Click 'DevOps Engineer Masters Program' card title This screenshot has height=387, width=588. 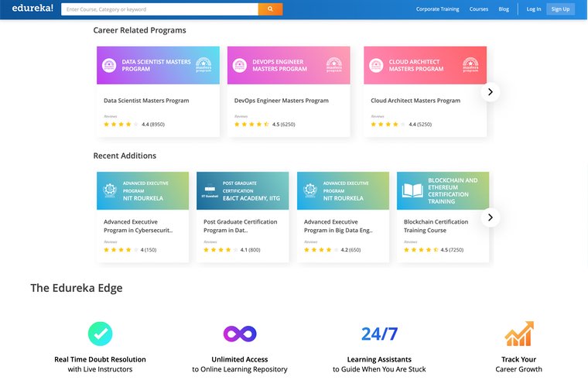(x=282, y=101)
